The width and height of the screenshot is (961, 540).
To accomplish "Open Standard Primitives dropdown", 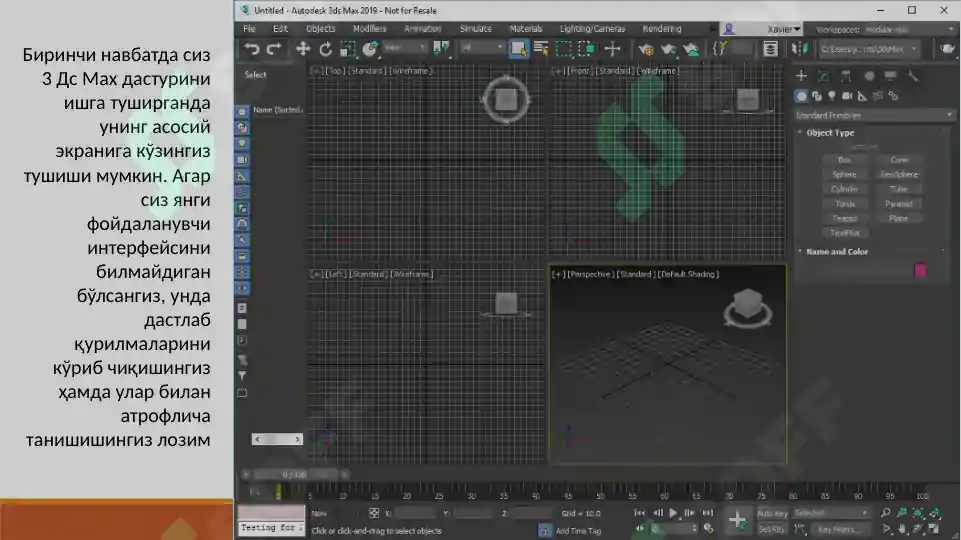I will pyautogui.click(x=873, y=115).
